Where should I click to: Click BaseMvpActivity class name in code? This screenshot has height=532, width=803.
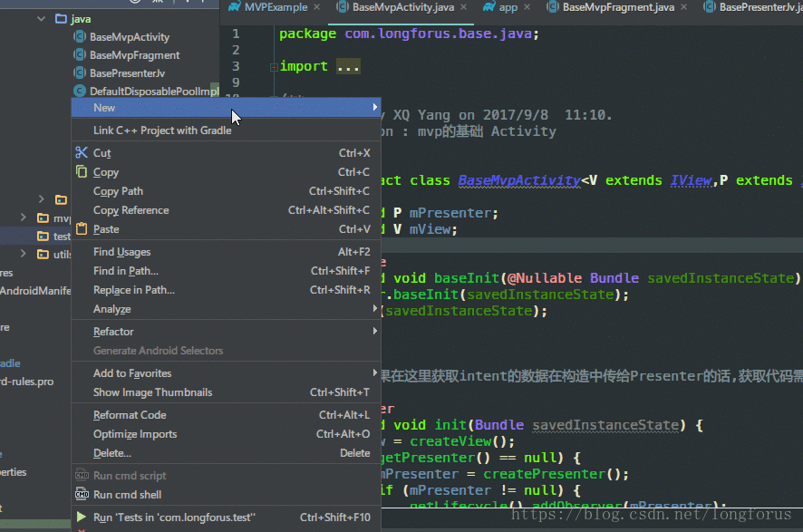[x=519, y=180]
